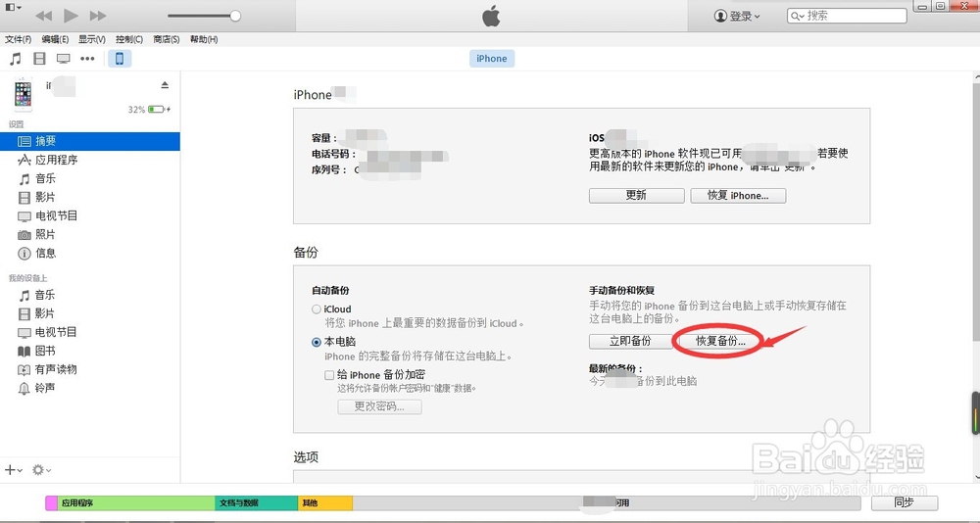Open the 帮助(H) menu
The image size is (980, 523).
204,39
